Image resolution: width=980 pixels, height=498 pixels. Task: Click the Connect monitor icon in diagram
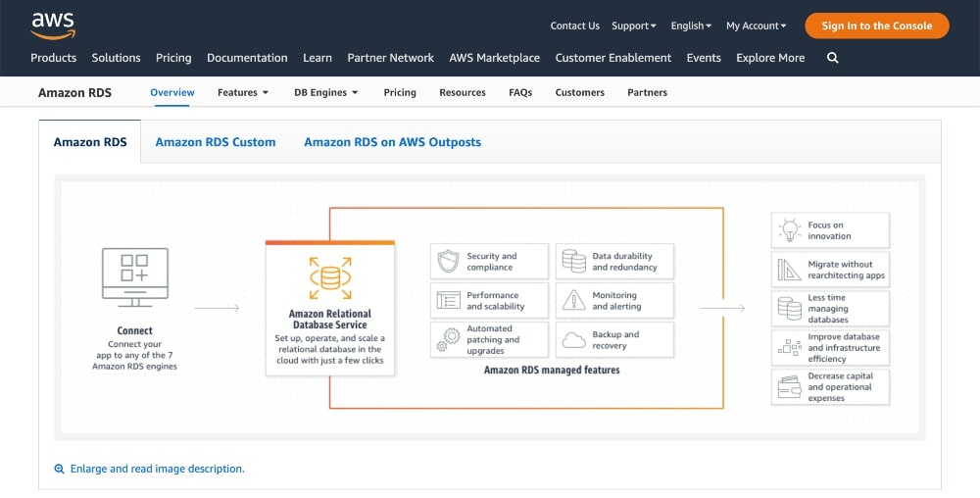click(135, 277)
